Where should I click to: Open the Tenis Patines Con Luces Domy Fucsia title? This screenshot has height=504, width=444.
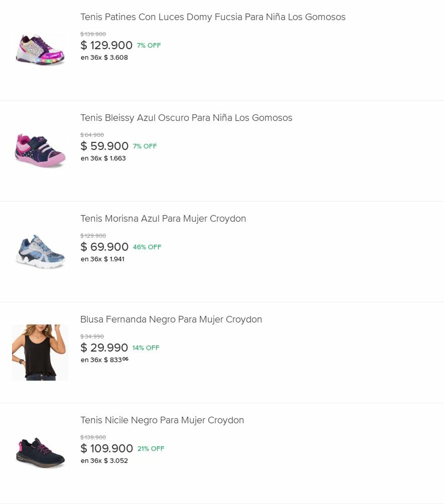click(213, 17)
